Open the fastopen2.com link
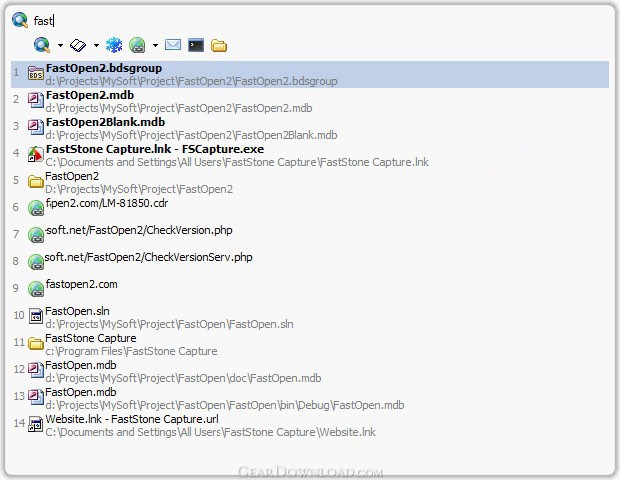Image resolution: width=620 pixels, height=480 pixels. point(310,290)
